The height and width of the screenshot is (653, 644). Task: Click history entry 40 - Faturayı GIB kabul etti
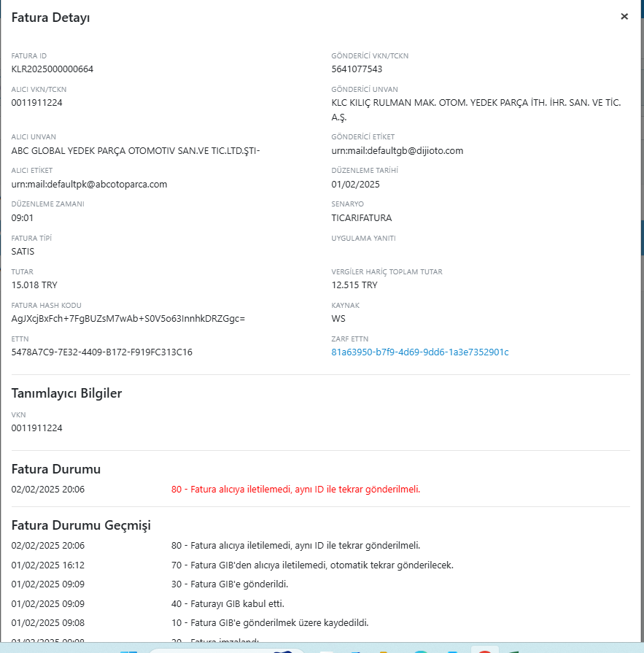pyautogui.click(x=228, y=604)
